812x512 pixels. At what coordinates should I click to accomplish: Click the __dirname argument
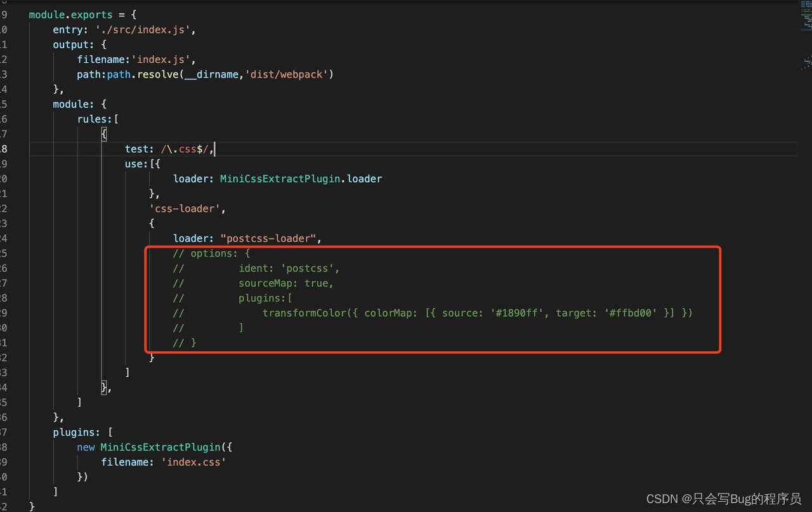(212, 74)
